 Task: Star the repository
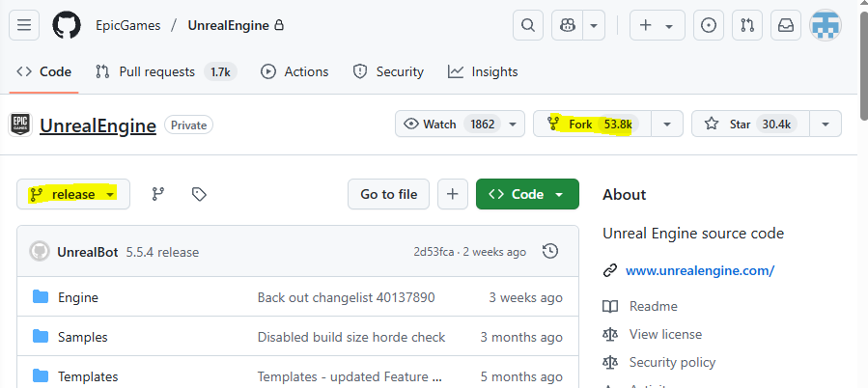coord(750,124)
